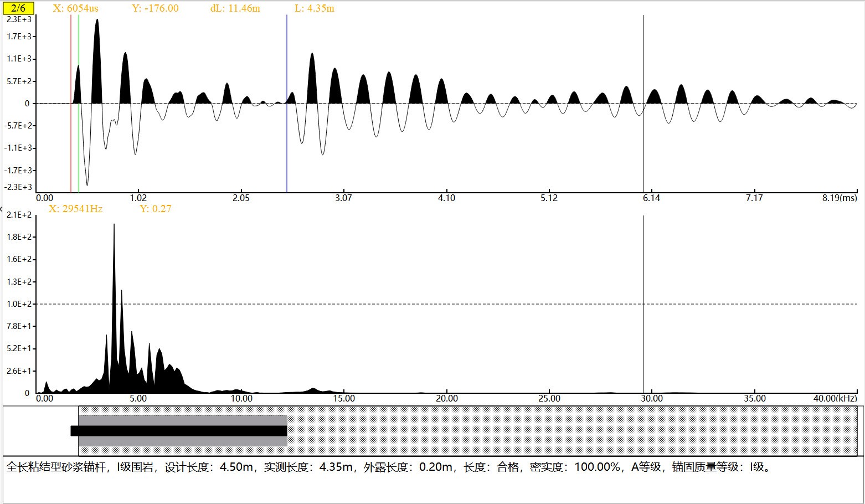Select the black anchor rod in the diagram

click(178, 431)
